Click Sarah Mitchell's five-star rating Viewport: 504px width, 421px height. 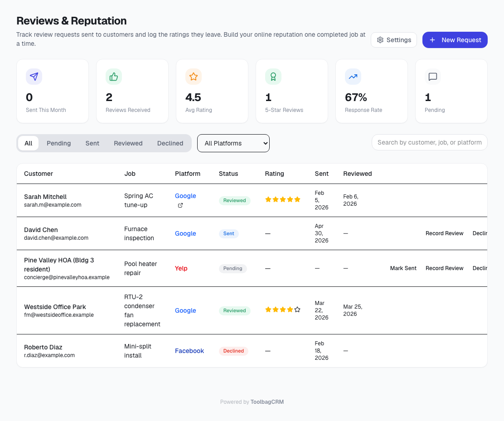tap(283, 199)
